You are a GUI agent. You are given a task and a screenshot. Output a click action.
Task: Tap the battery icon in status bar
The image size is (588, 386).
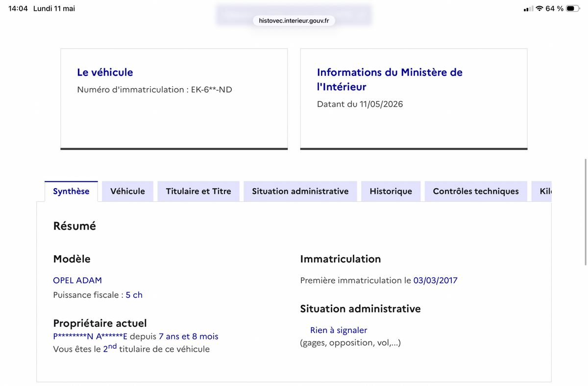(572, 8)
